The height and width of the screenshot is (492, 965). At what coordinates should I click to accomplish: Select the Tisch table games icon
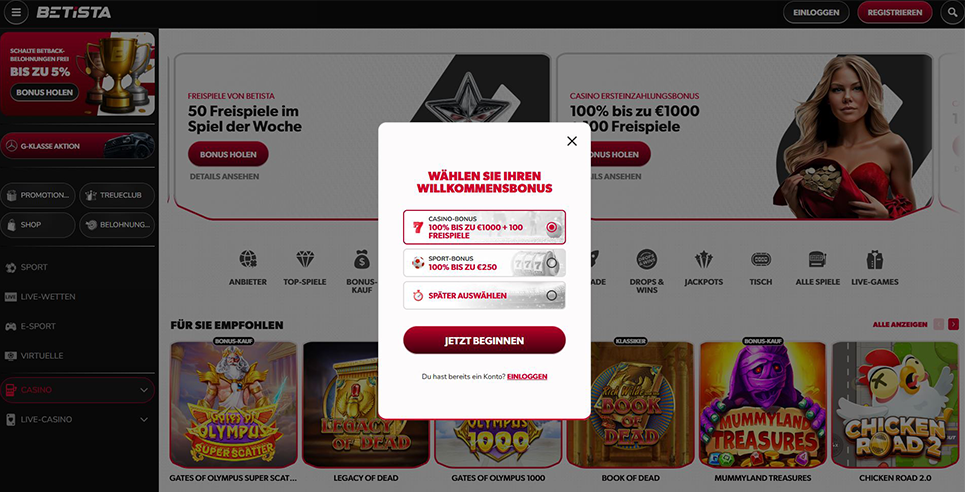click(x=761, y=259)
